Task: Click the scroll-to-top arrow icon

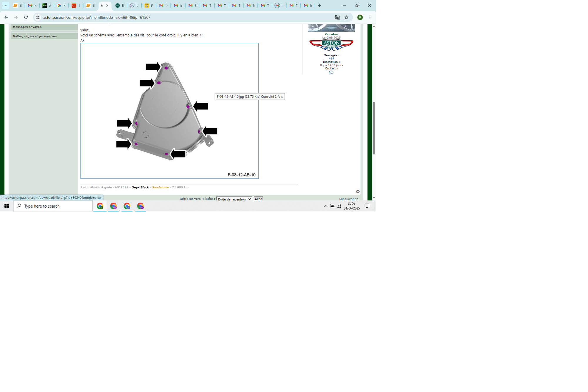Action: click(x=358, y=191)
